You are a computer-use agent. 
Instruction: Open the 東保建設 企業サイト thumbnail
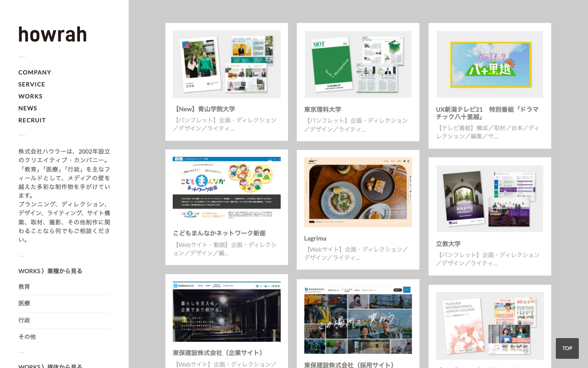pyautogui.click(x=226, y=311)
